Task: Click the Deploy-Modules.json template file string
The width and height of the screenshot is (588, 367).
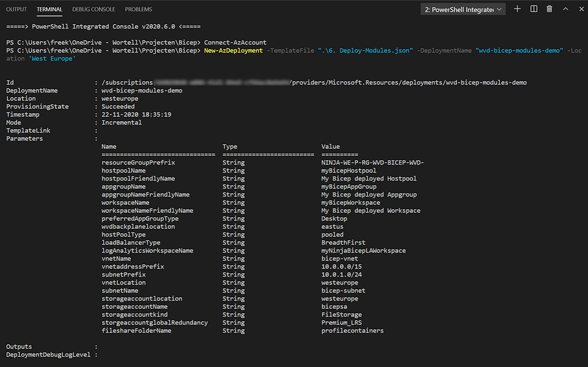Action: click(366, 50)
